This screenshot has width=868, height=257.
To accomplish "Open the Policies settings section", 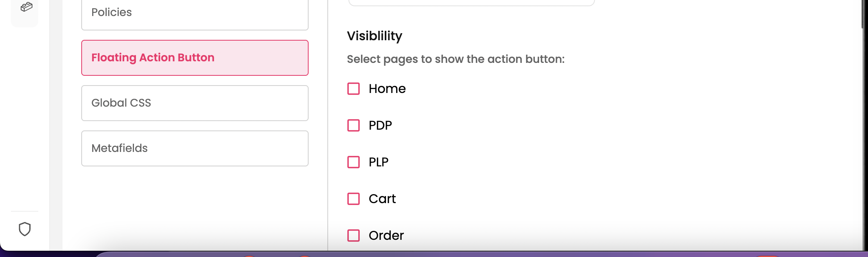I will (195, 13).
